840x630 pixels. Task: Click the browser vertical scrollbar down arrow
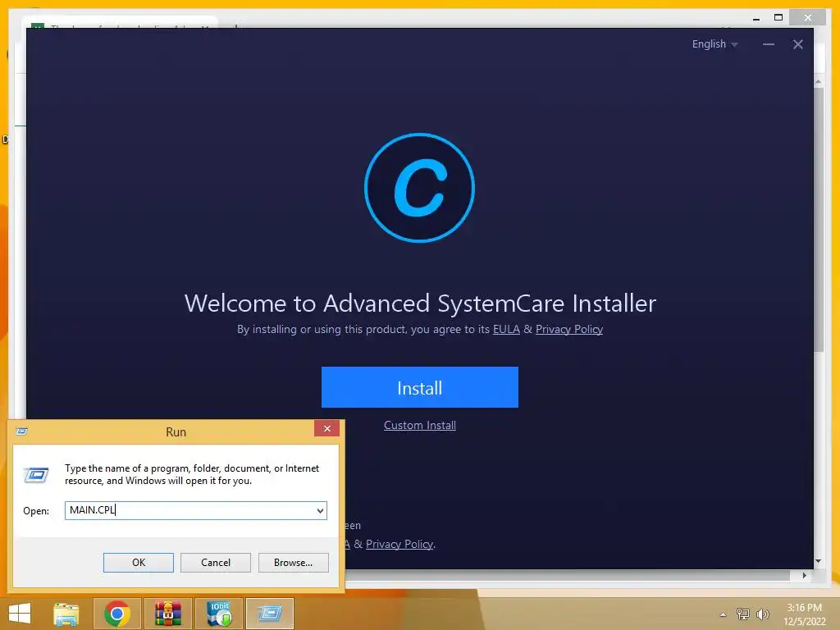818,561
